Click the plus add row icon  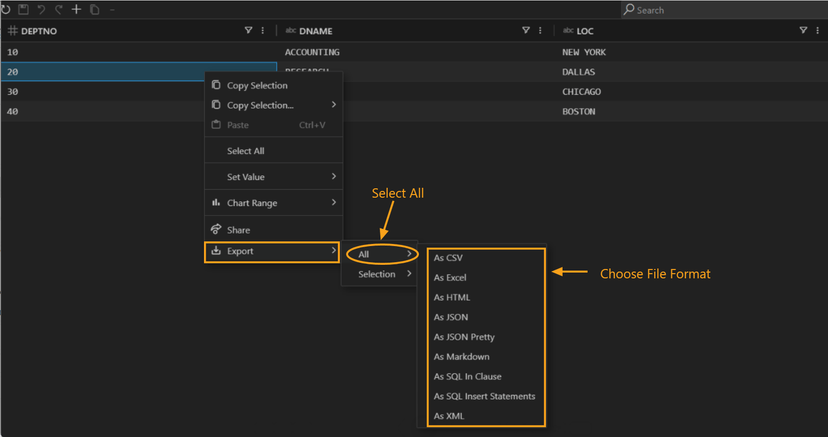click(x=77, y=10)
